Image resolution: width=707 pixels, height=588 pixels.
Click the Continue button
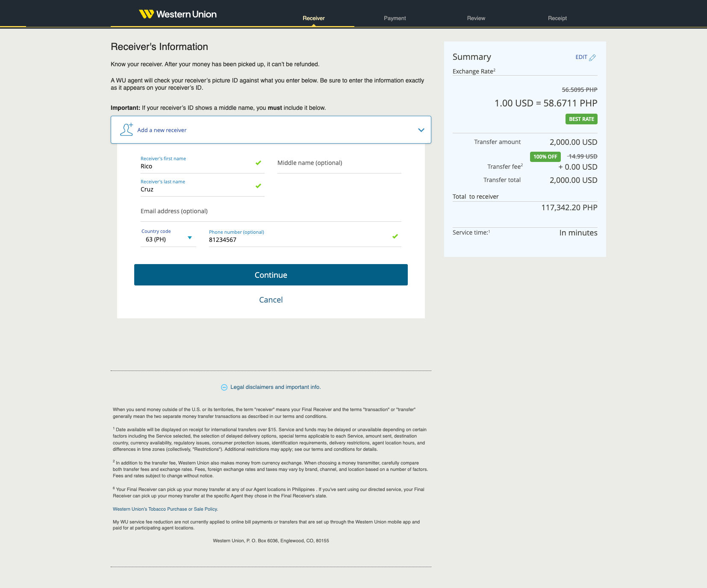pyautogui.click(x=271, y=275)
